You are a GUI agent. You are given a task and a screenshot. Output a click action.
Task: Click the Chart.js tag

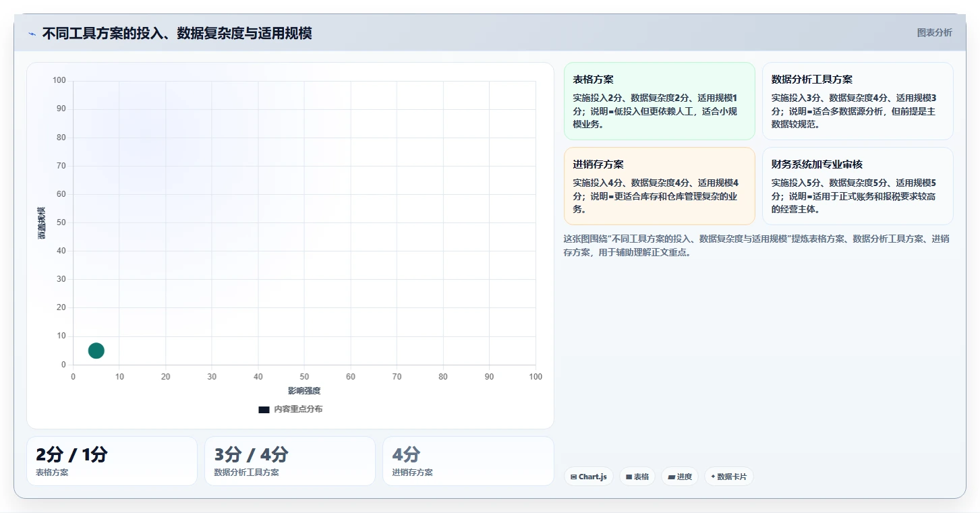coord(588,477)
